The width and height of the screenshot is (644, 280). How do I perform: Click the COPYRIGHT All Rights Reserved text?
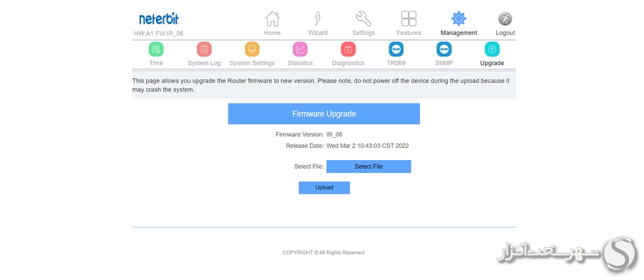point(324,253)
